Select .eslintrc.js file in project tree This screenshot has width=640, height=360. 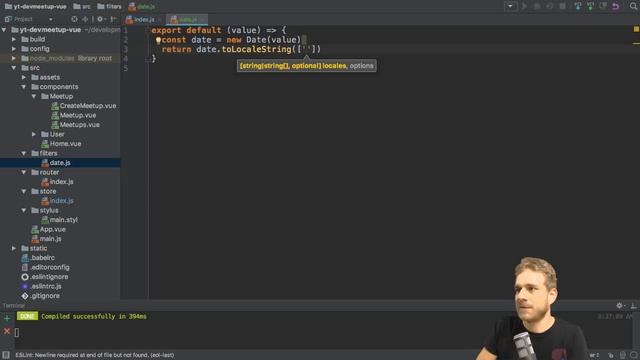point(41,286)
